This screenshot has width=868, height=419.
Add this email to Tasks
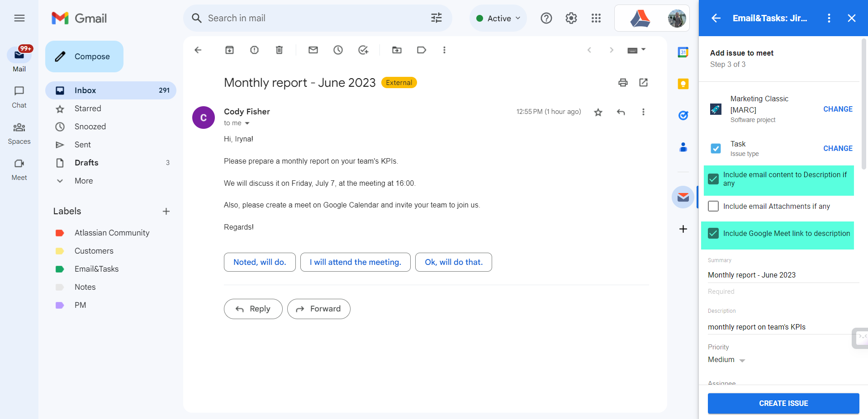363,50
